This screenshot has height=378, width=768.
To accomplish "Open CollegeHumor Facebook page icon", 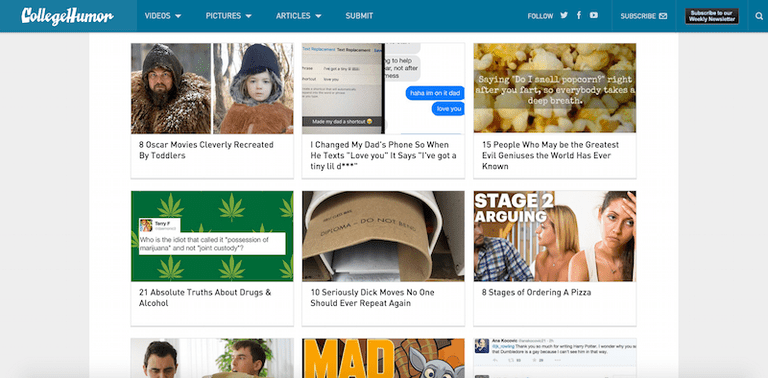I will (578, 15).
